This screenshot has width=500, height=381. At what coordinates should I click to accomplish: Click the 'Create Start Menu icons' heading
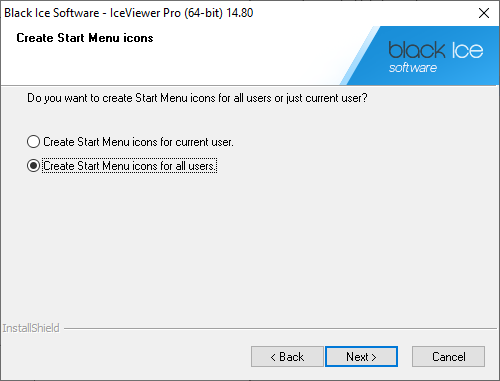pyautogui.click(x=85, y=38)
